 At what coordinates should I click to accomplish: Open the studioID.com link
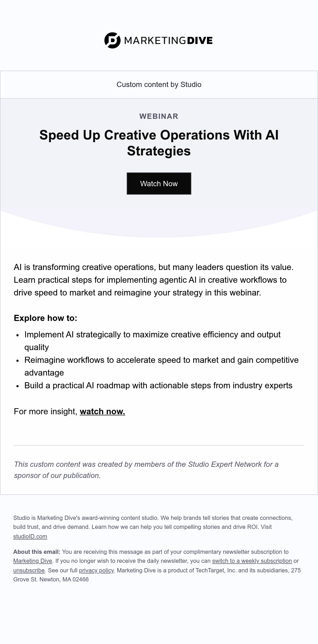[x=30, y=536]
